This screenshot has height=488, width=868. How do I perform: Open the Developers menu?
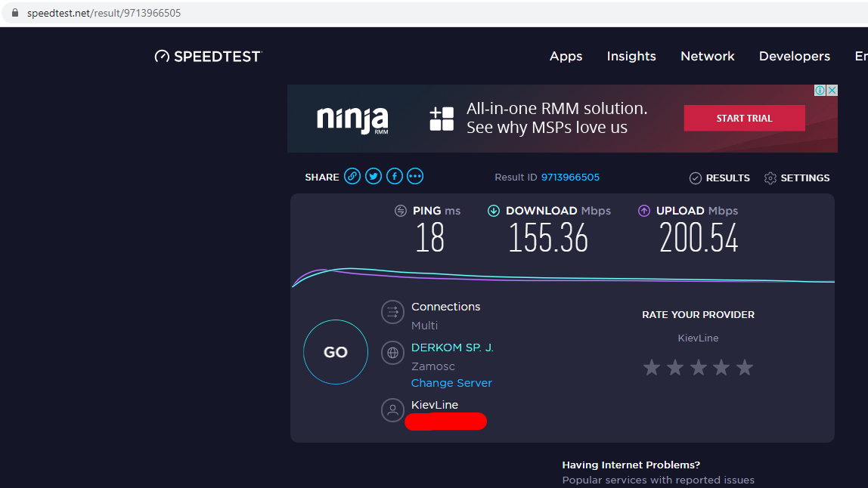(x=795, y=57)
